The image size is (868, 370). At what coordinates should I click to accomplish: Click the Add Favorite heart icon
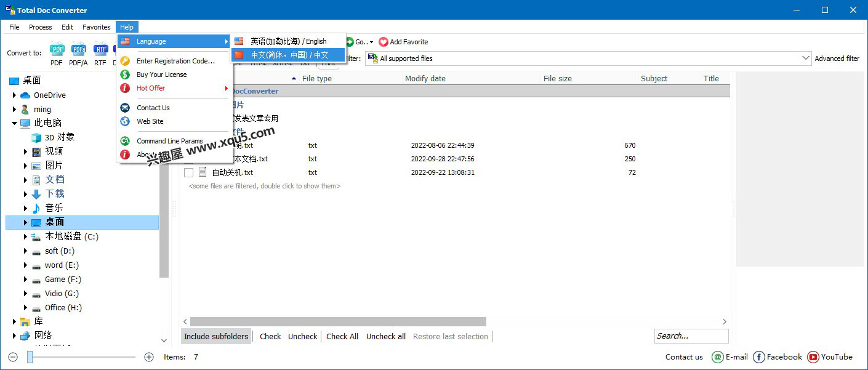point(384,42)
